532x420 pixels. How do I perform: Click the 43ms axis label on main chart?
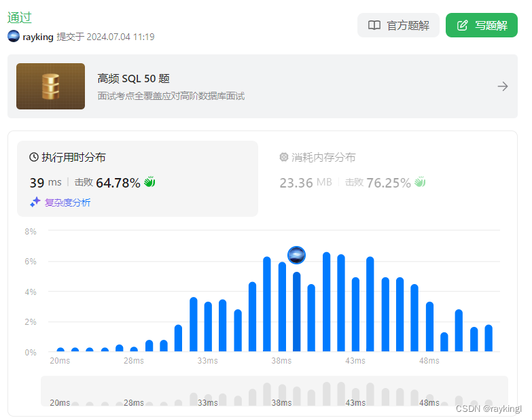(355, 361)
